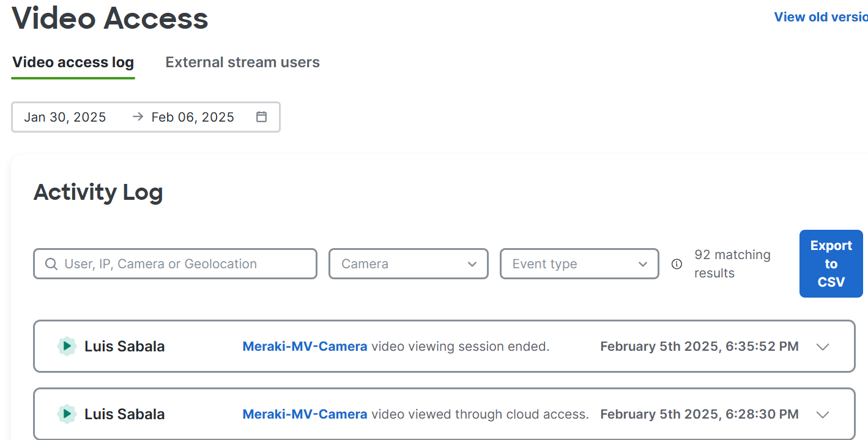Open Meraki-MV-Camera link in session ended row
The height and width of the screenshot is (440, 868).
pyautogui.click(x=305, y=346)
